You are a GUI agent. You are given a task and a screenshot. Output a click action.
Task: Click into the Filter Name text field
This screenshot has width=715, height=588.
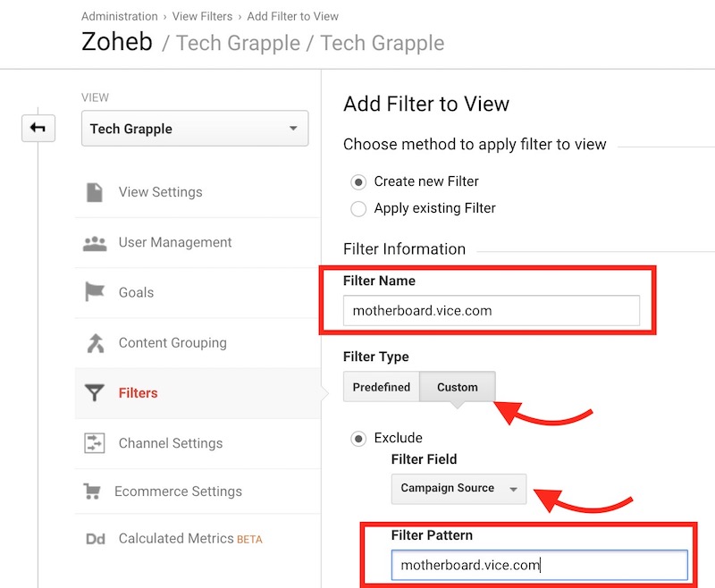(x=491, y=311)
